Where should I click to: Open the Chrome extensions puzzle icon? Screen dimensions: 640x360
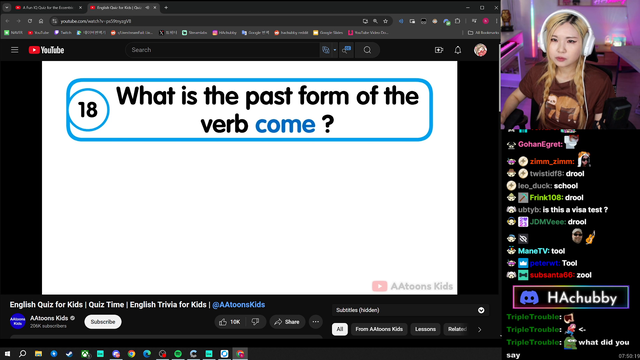tap(458, 21)
